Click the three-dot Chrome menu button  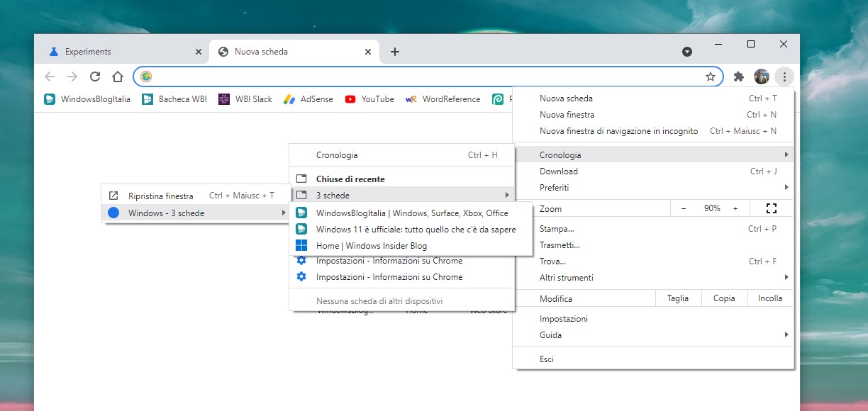click(784, 77)
